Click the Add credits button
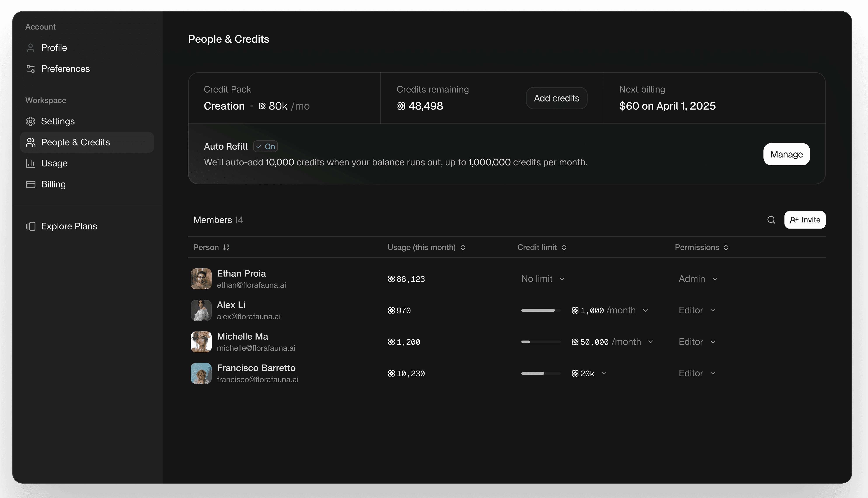Image resolution: width=868 pixels, height=498 pixels. [x=556, y=98]
